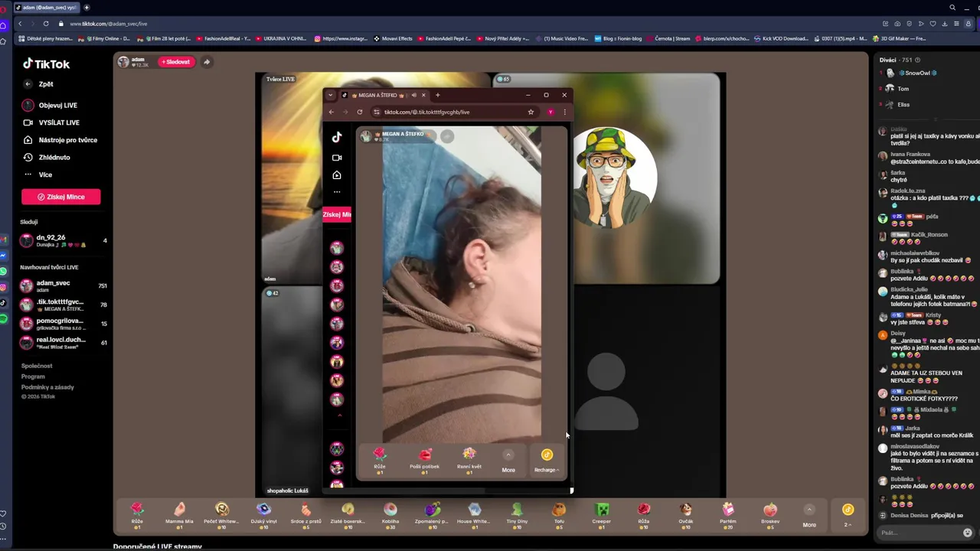Send the DJský vinyl gift
The height and width of the screenshot is (551, 980).
(263, 515)
